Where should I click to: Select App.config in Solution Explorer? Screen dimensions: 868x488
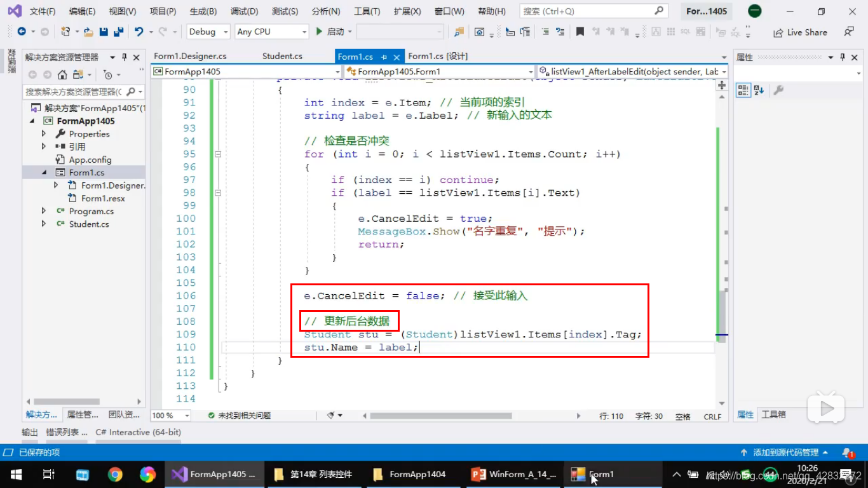(90, 159)
